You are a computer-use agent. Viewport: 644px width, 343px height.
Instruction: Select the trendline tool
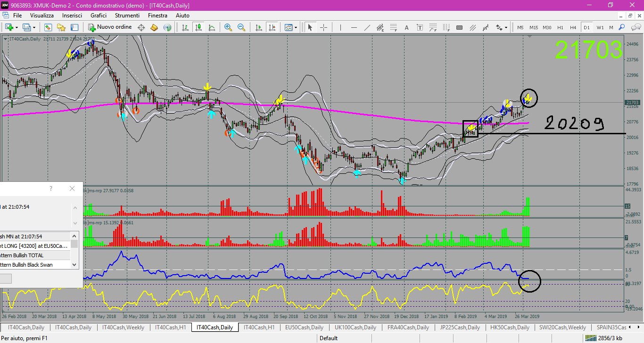367,27
